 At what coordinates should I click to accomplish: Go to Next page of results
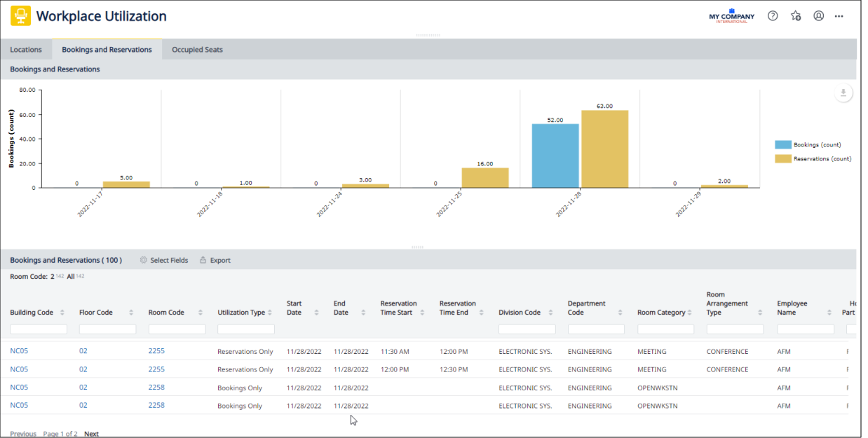[91, 434]
